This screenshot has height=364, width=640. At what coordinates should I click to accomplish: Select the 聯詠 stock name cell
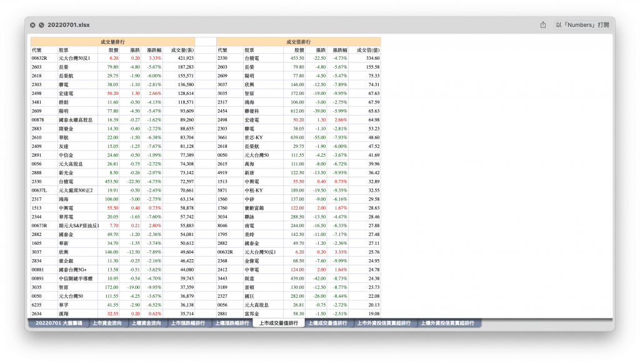263,217
